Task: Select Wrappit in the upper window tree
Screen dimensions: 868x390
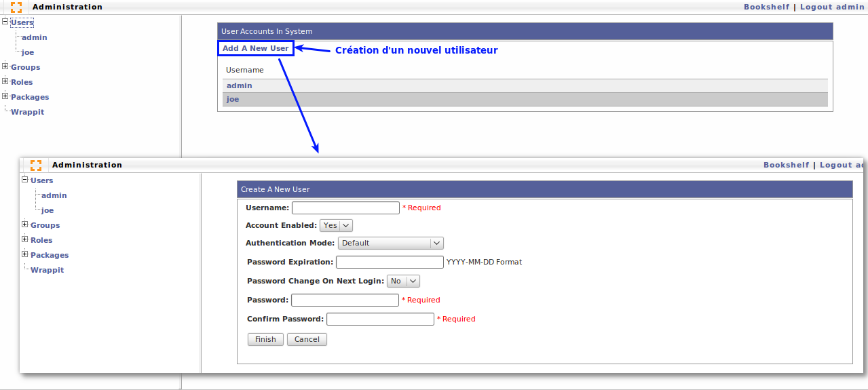Action: click(28, 112)
